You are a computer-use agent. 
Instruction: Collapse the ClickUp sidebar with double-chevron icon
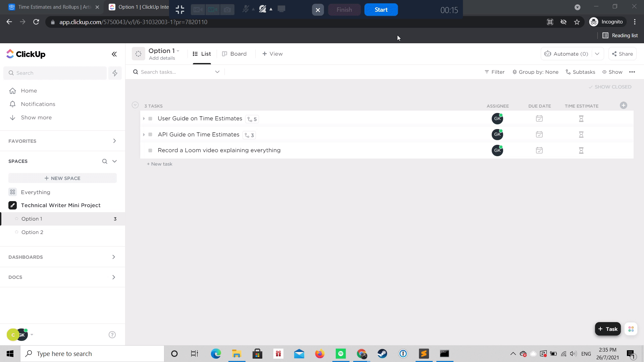(x=114, y=54)
